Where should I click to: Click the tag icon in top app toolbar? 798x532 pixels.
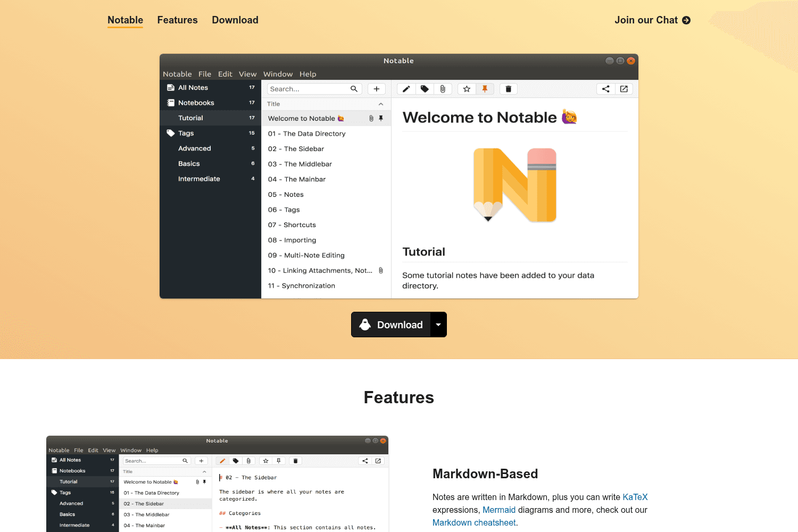[425, 89]
